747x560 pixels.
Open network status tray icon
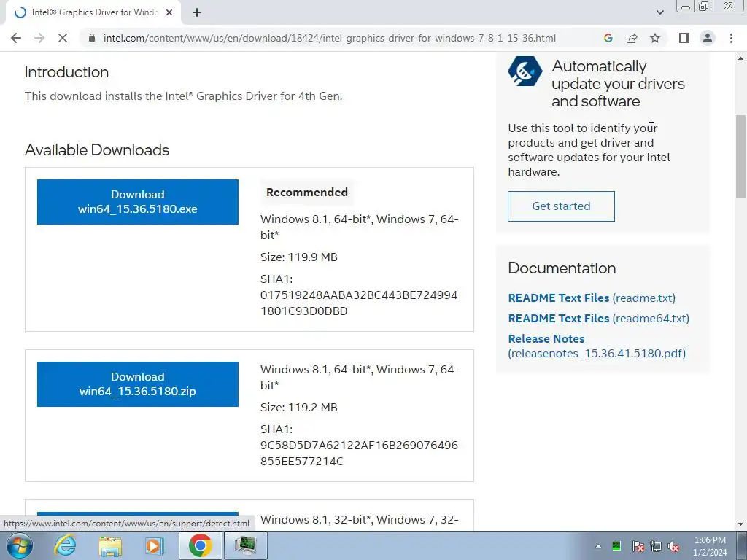point(656,546)
